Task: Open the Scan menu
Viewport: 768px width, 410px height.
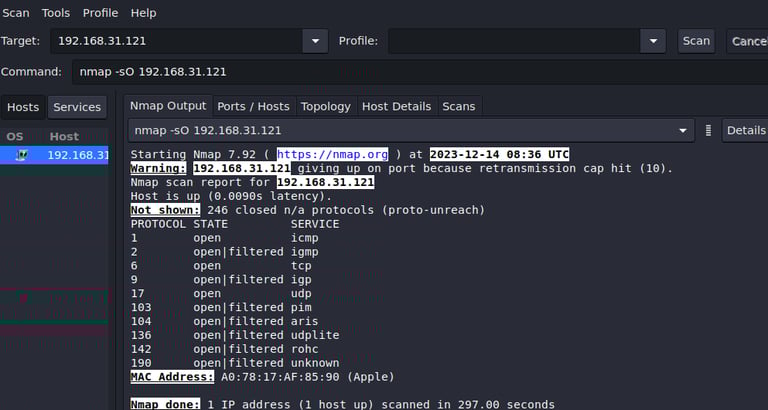Action: (15, 13)
